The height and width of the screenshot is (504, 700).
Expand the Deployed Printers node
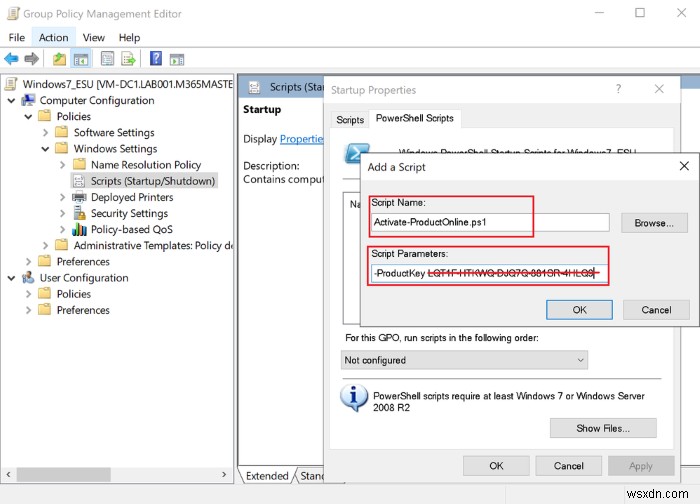click(62, 197)
